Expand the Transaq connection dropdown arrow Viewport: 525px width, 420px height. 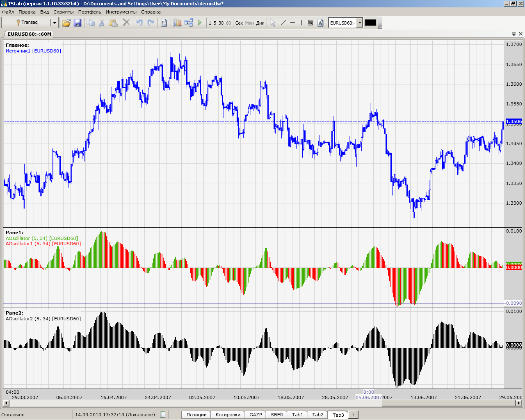click(x=54, y=23)
